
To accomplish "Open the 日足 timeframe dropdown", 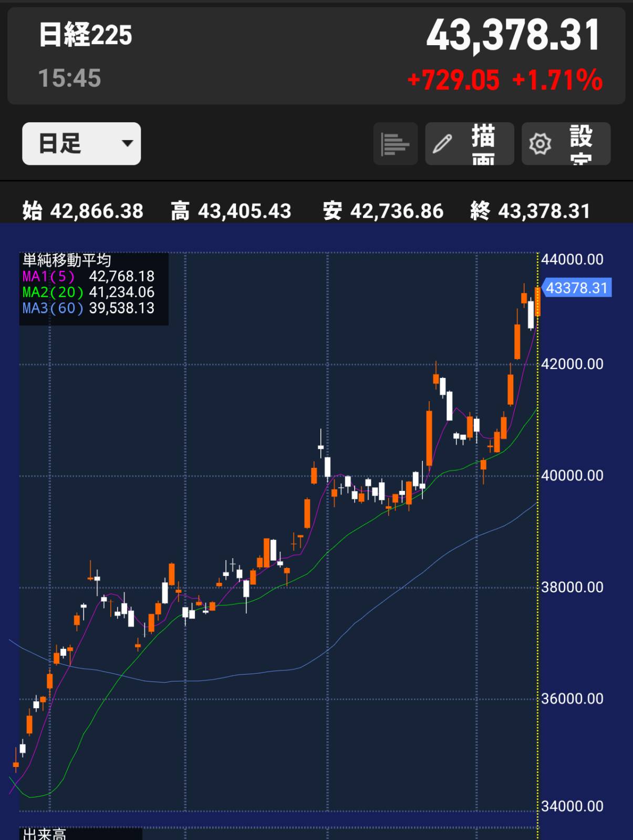I will pyautogui.click(x=81, y=143).
